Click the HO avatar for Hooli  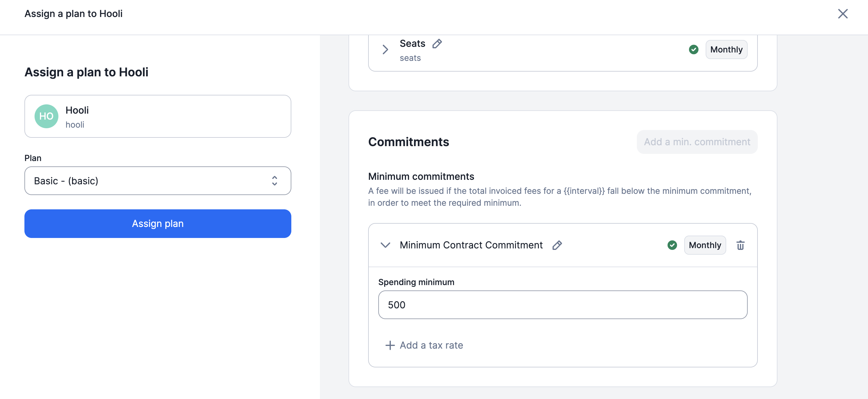[46, 116]
